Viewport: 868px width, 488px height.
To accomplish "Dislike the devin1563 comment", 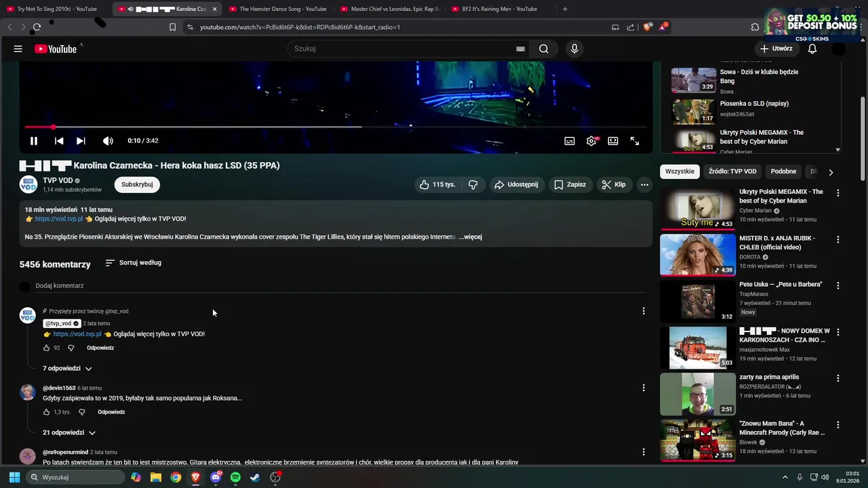I will pyautogui.click(x=82, y=412).
